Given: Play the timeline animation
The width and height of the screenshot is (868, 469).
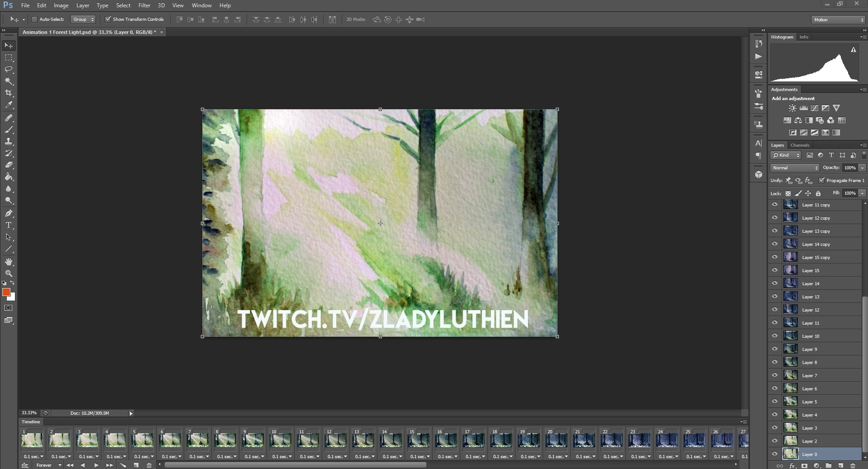Looking at the screenshot, I should (96, 465).
